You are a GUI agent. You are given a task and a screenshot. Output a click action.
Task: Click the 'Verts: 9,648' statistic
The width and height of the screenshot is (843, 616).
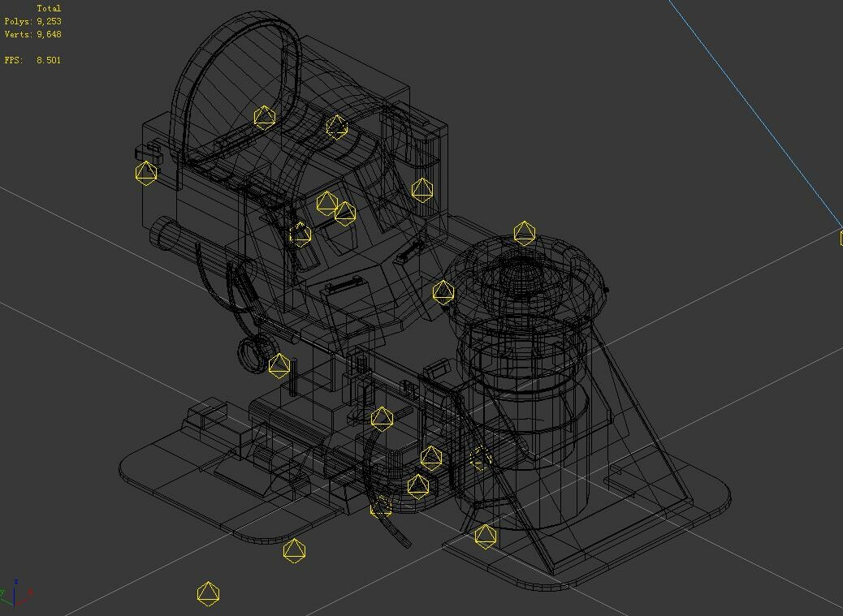pyautogui.click(x=32, y=34)
